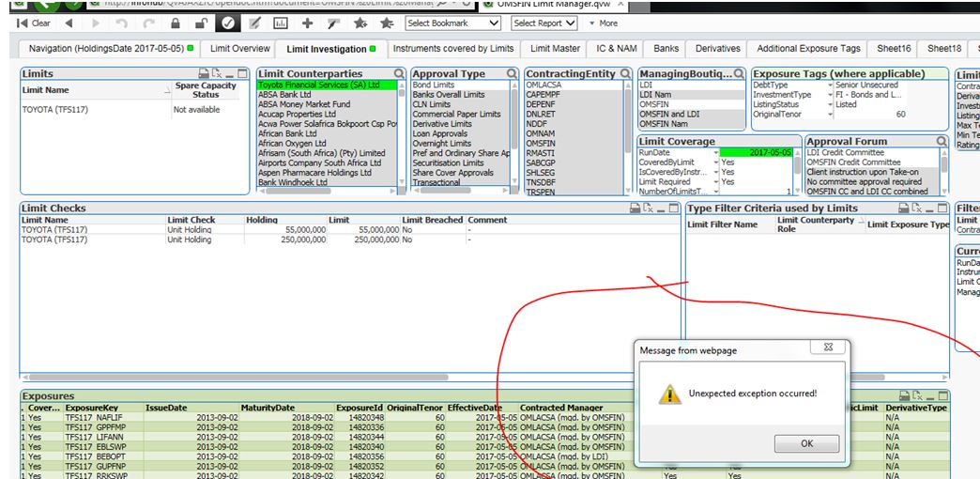Click the print icon in Exposures panel
Screen dimensions: 980x479
tap(905, 396)
